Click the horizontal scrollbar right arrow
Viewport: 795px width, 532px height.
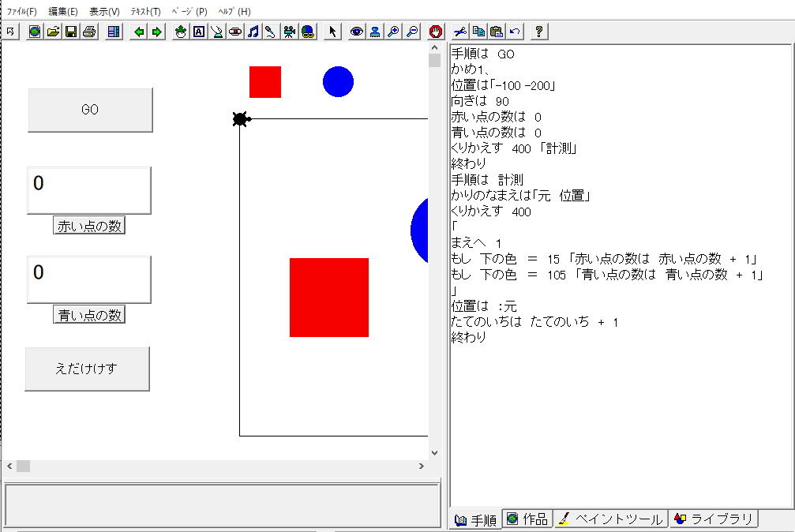(x=422, y=466)
